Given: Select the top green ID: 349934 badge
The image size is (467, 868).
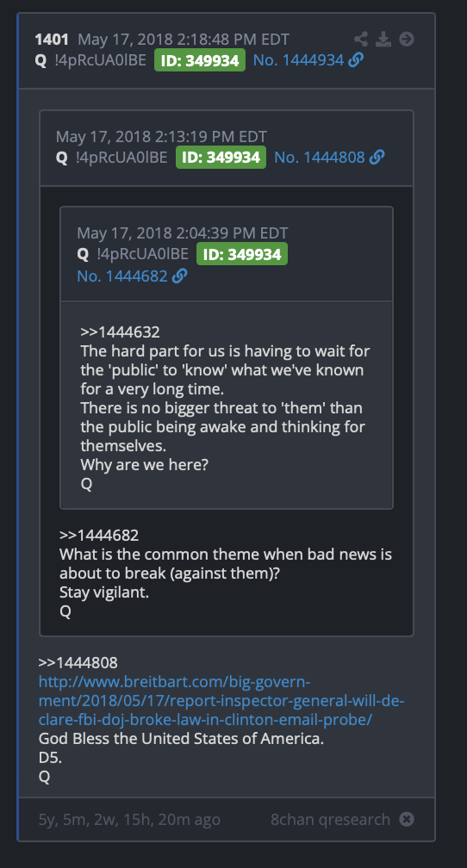Looking at the screenshot, I should click(199, 60).
